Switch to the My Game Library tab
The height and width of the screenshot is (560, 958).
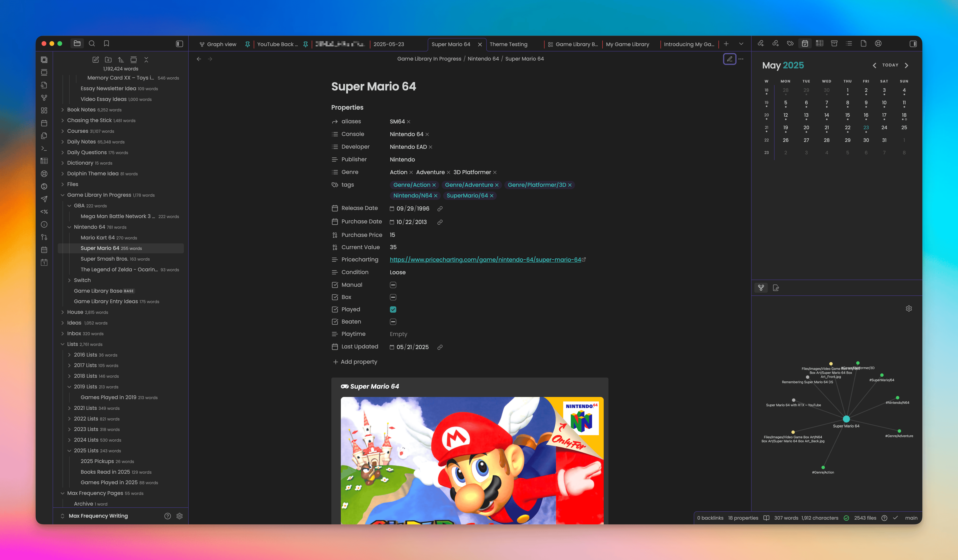click(x=627, y=45)
